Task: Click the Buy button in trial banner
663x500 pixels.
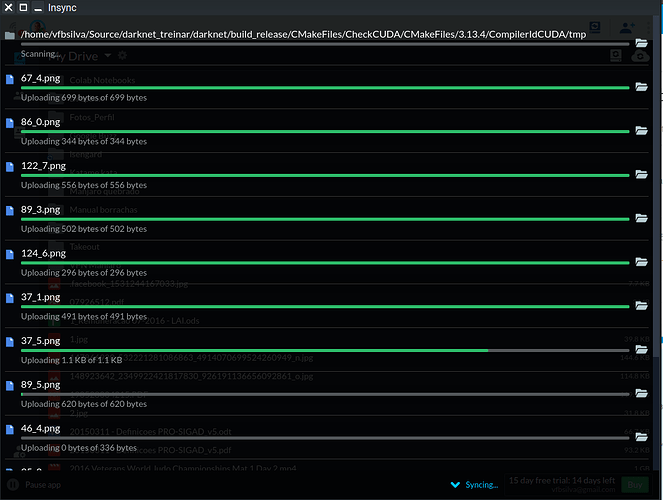Action: click(x=635, y=485)
